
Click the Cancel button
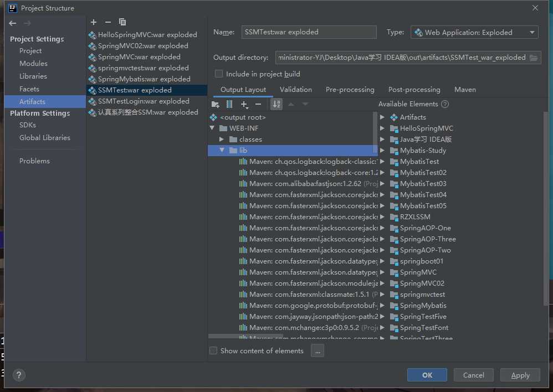[473, 375]
